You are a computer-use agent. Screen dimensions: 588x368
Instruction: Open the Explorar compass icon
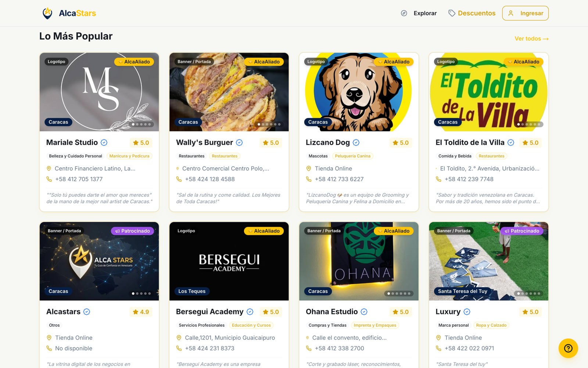point(404,13)
